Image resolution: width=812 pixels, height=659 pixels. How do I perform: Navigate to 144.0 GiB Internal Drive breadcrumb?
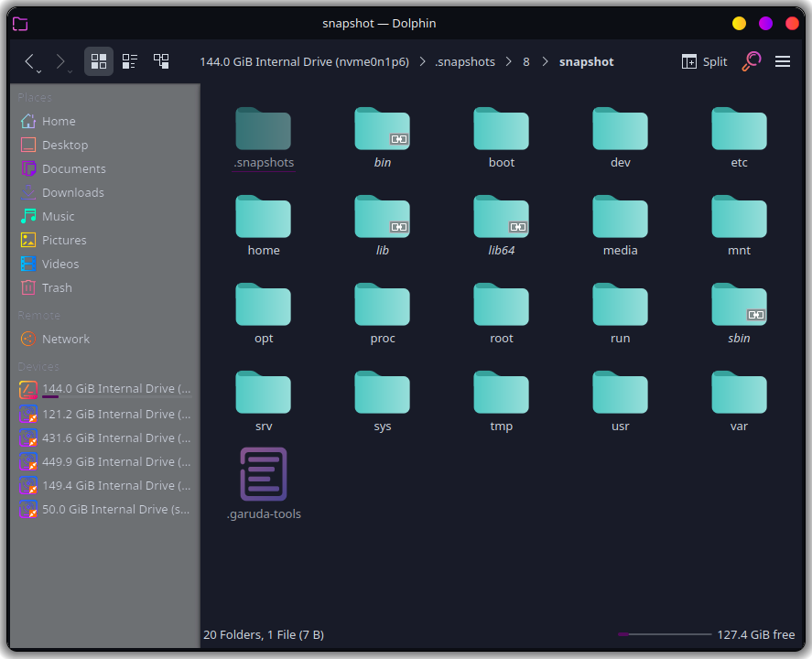[305, 61]
